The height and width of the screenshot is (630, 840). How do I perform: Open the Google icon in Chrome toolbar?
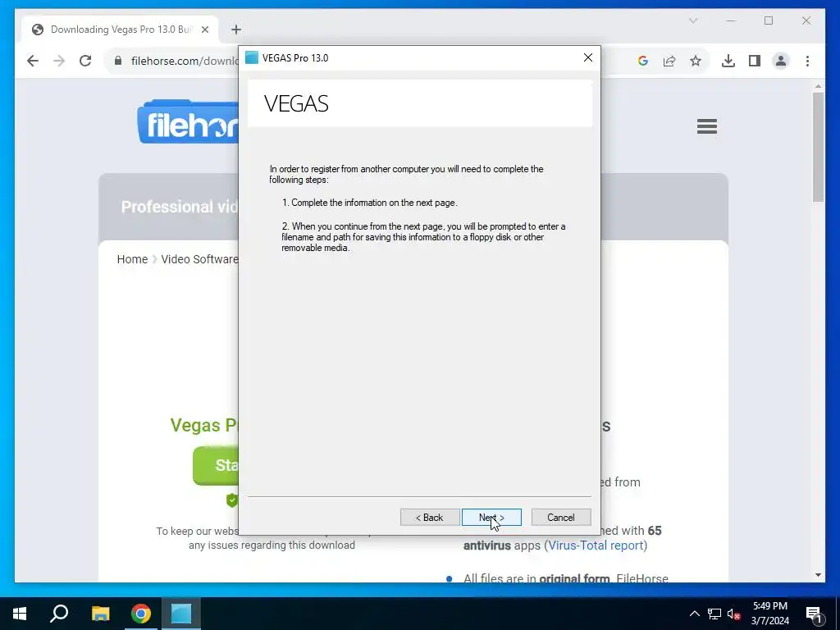(x=643, y=61)
